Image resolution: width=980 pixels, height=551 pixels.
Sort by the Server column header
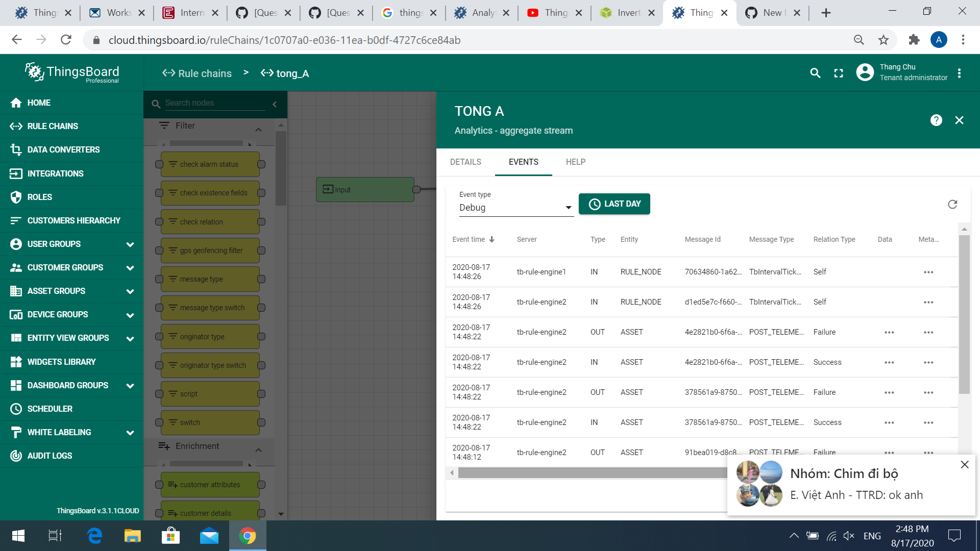pyautogui.click(x=527, y=239)
